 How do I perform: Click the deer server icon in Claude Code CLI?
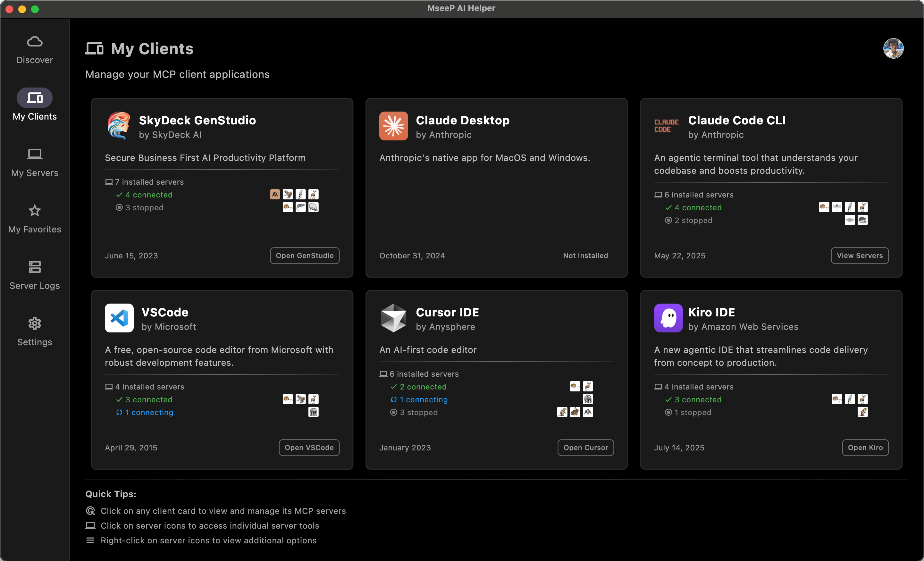862,207
